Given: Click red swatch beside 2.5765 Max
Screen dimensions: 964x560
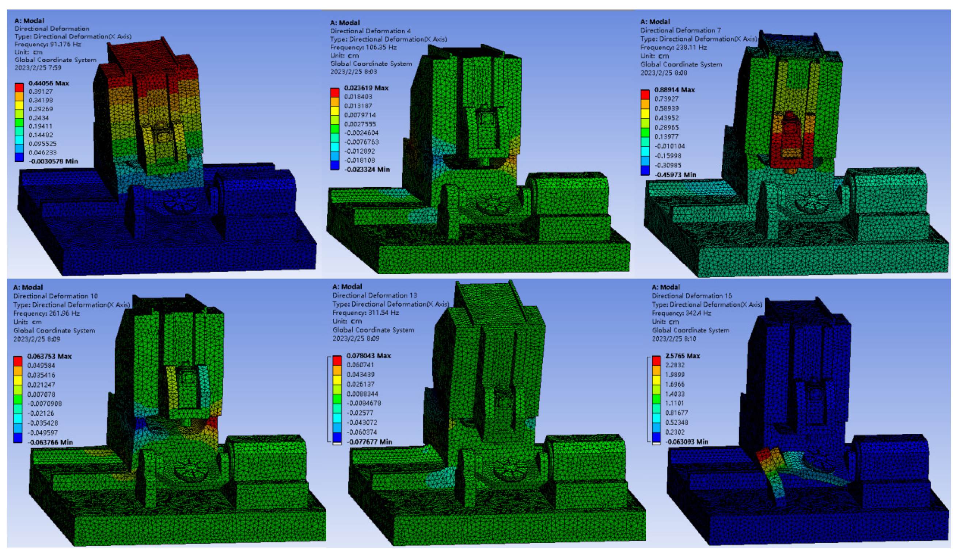Looking at the screenshot, I should point(656,360).
